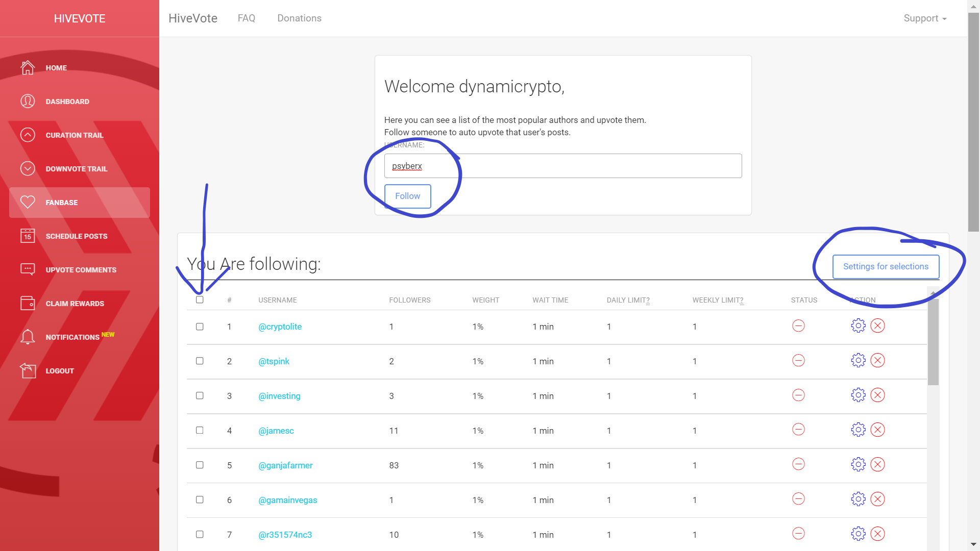The width and height of the screenshot is (980, 551).
Task: Click the following-table inner scrollbar thumb
Action: click(x=933, y=342)
